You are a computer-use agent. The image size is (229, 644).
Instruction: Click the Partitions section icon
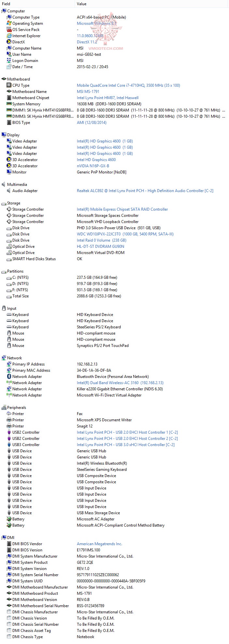[x=4, y=271]
